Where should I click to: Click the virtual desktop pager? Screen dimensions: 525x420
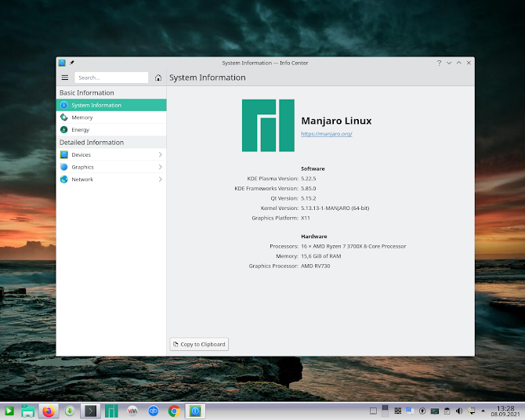(x=386, y=411)
